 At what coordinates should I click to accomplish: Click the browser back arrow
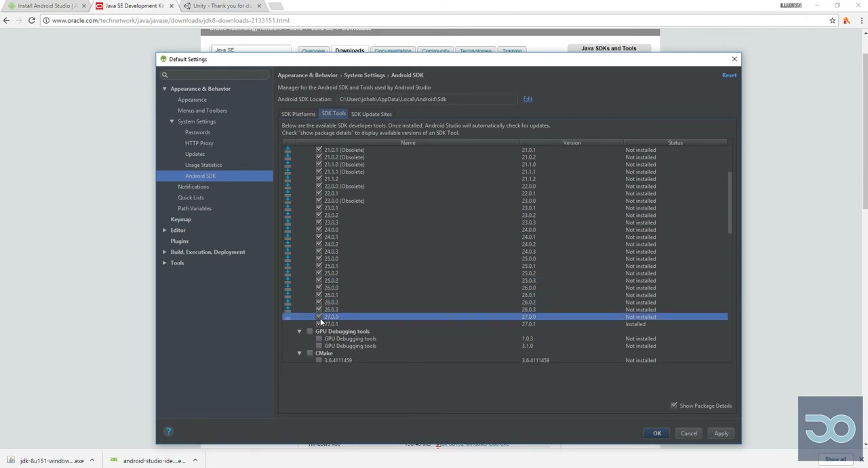[x=7, y=20]
